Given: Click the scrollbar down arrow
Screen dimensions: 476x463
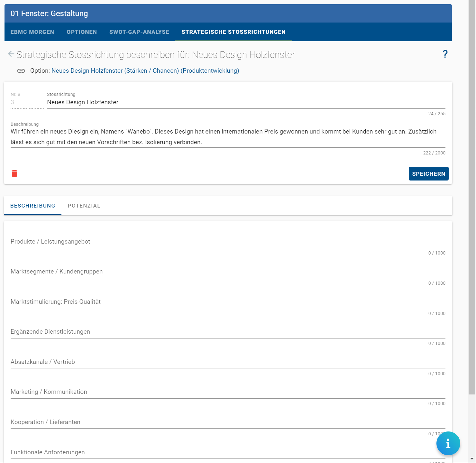Looking at the screenshot, I should click(x=472, y=459).
